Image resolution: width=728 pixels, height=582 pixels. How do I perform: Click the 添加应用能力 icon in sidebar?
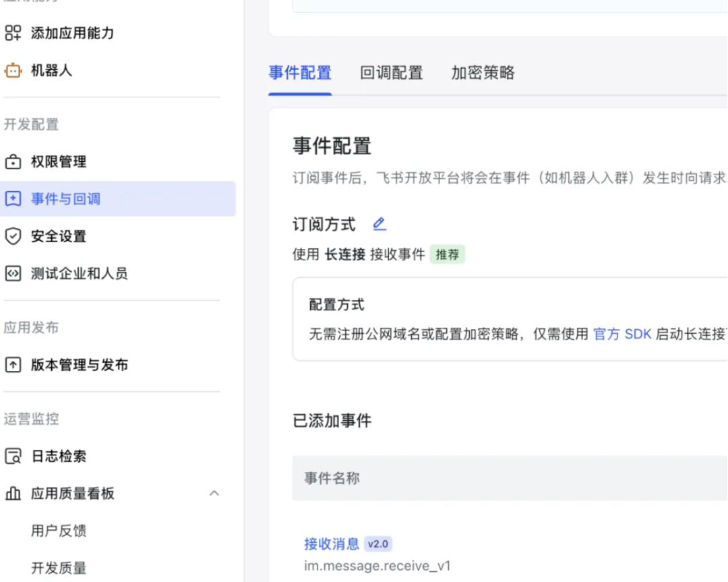(13, 32)
